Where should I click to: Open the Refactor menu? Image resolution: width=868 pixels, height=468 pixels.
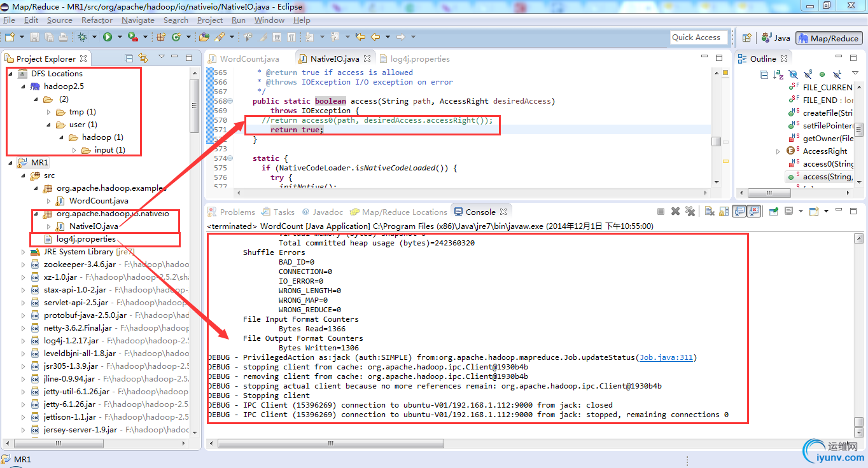(97, 20)
